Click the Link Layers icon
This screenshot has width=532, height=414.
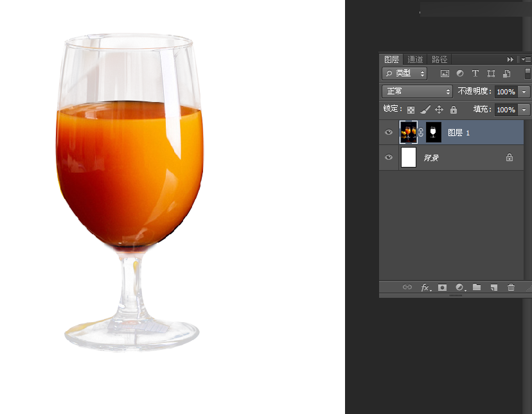click(x=407, y=288)
